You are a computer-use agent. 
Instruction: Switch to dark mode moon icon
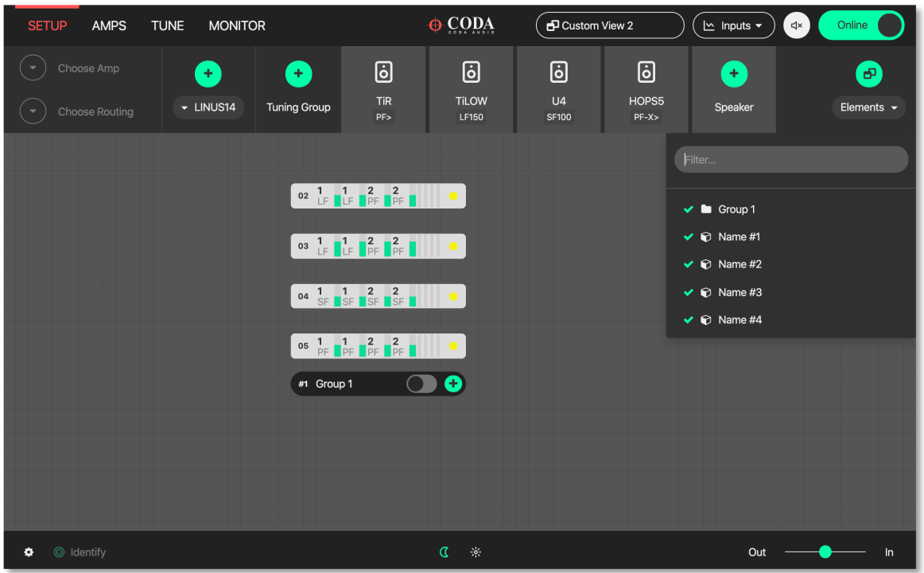[x=445, y=552]
